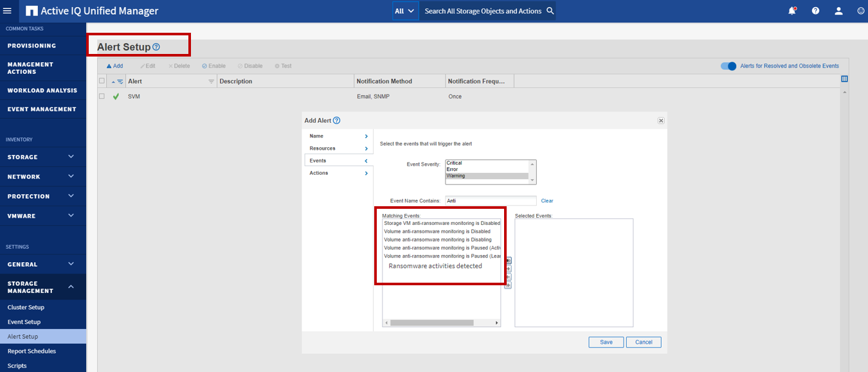
Task: Click the Alert Setup help icon
Action: (x=156, y=47)
